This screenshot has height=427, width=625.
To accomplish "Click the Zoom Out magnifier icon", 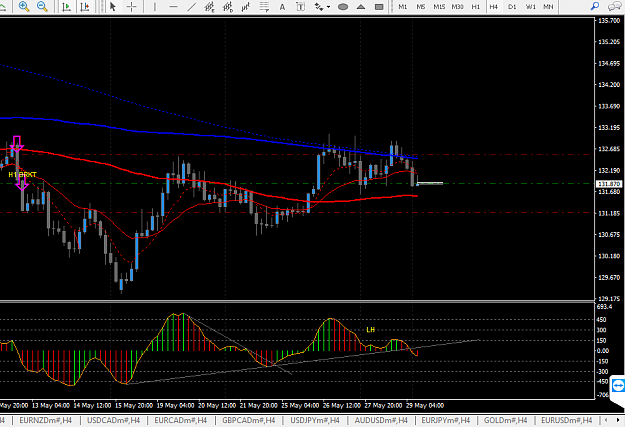I will click(42, 6).
